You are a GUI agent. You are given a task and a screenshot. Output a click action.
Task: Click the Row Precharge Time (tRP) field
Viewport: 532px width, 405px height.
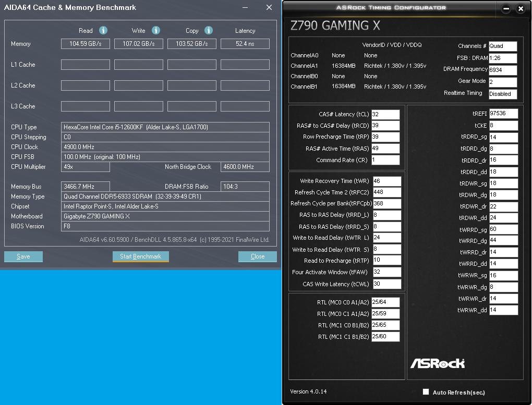tap(386, 137)
